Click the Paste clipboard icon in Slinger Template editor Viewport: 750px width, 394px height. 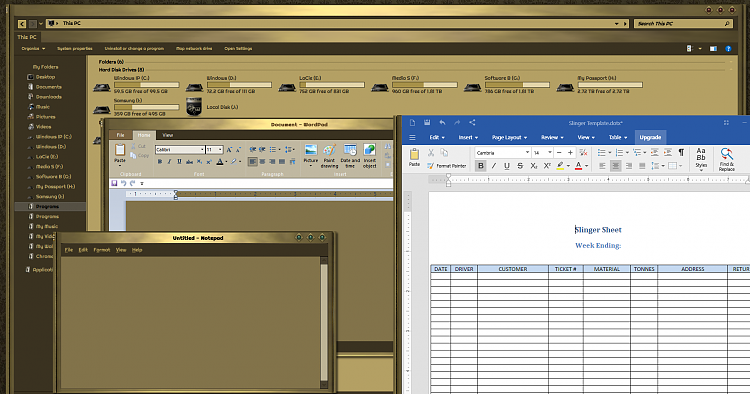414,154
